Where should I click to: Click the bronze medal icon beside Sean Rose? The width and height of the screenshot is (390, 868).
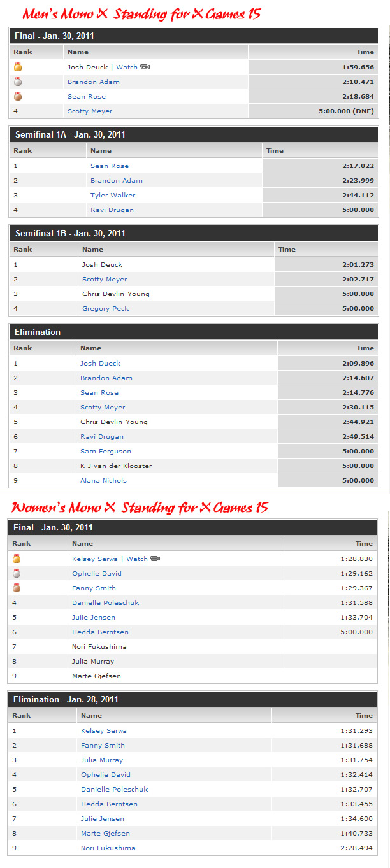click(18, 96)
